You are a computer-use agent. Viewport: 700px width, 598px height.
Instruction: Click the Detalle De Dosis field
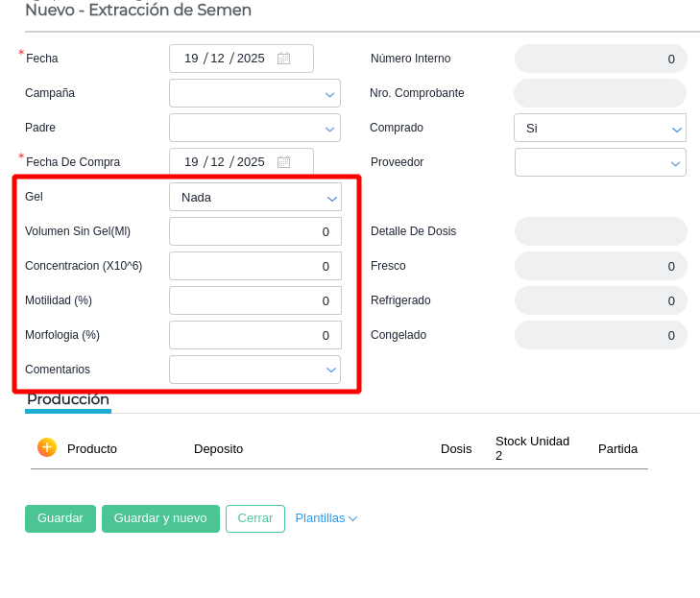599,231
